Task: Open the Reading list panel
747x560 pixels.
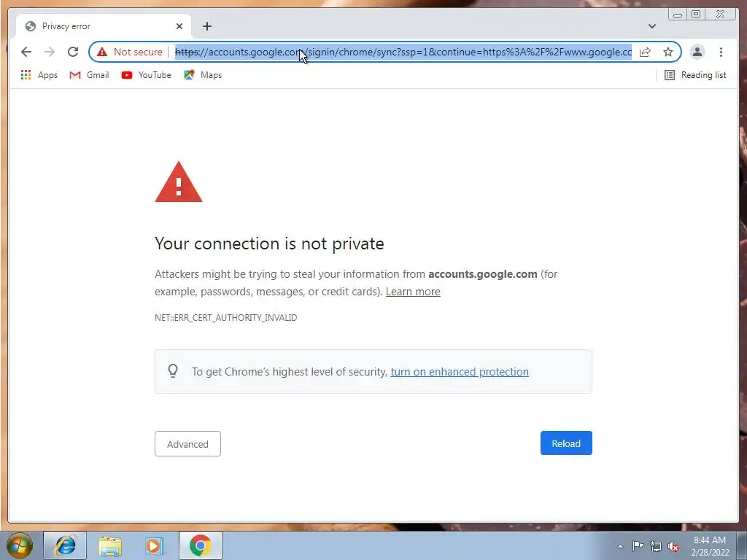Action: [x=695, y=75]
